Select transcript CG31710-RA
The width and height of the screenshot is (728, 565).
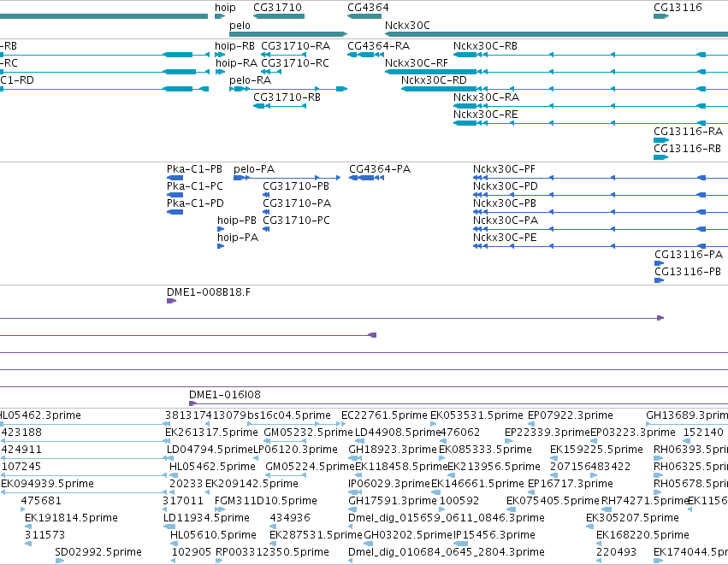click(x=295, y=46)
